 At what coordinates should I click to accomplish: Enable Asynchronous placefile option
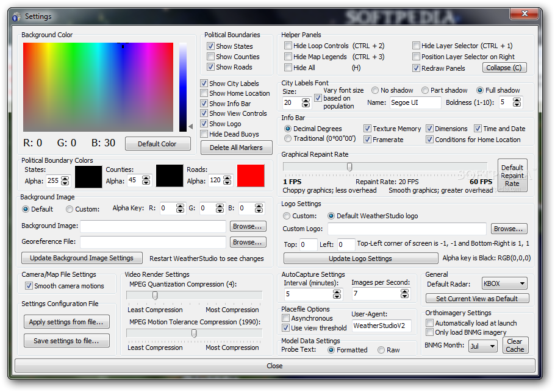[x=285, y=318]
